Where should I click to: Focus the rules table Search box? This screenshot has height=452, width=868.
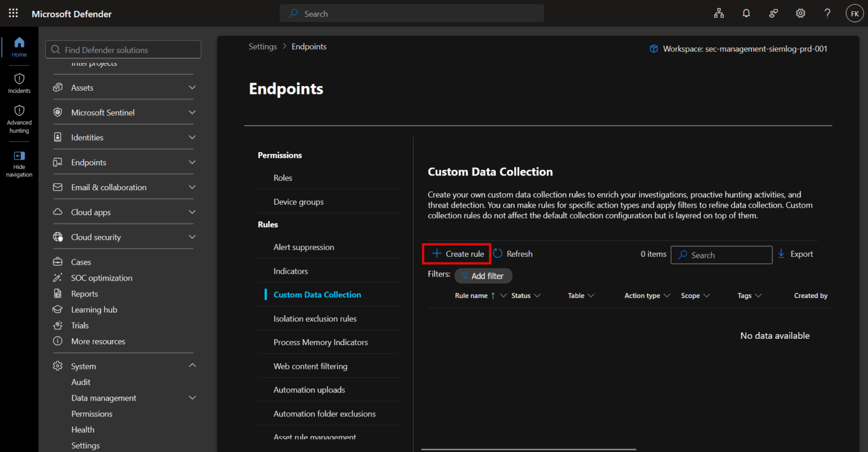(722, 255)
